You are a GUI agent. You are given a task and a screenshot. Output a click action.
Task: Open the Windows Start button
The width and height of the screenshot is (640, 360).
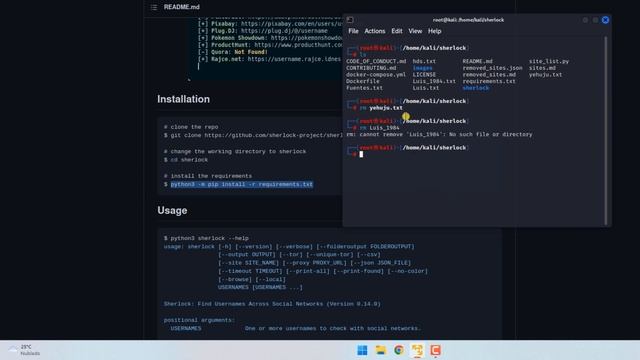[362, 350]
